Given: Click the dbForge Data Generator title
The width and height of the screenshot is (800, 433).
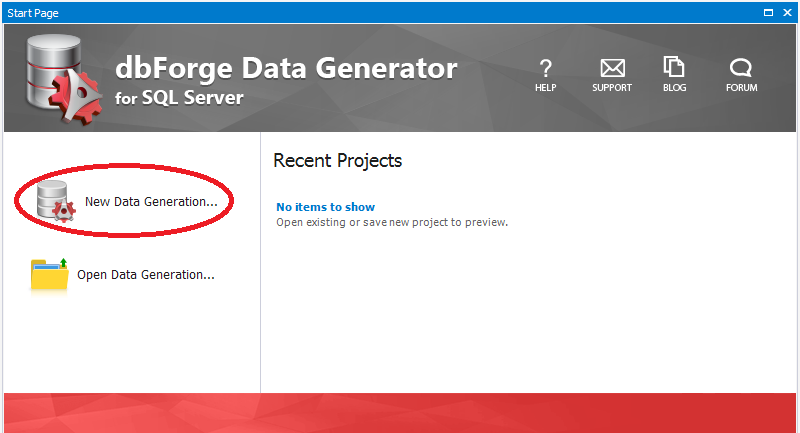Looking at the screenshot, I should (286, 69).
